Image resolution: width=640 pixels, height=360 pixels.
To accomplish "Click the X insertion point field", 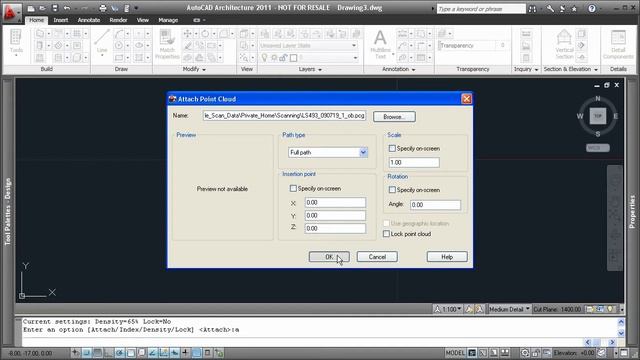I will pos(335,202).
